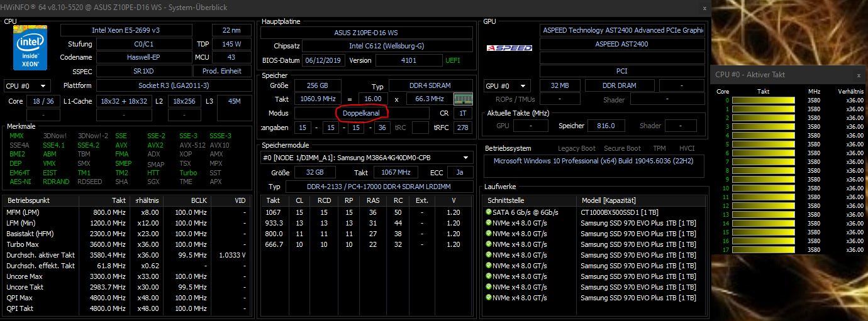Viewport: 868px width, 321px height.
Task: Select the QPI Takt row
Action: 127,308
